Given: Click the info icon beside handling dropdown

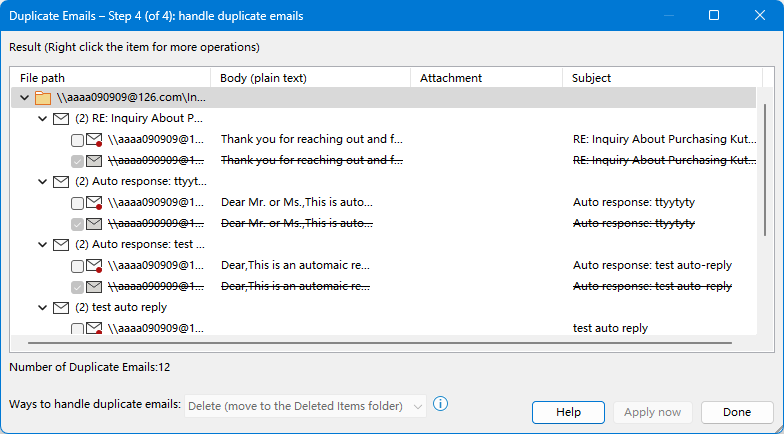Looking at the screenshot, I should 440,404.
